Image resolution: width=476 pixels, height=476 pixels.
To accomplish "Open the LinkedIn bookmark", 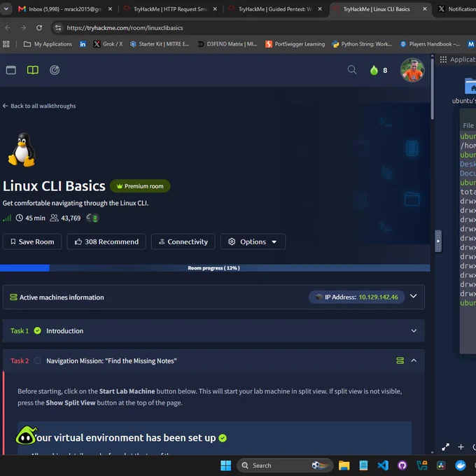I will (x=83, y=44).
